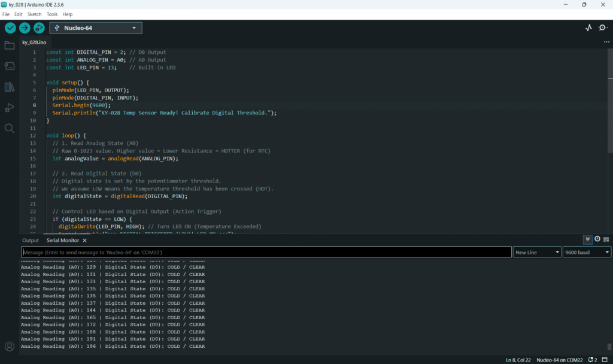Toggle the bottom panel from status bar
This screenshot has height=364, width=613.
pos(605,359)
